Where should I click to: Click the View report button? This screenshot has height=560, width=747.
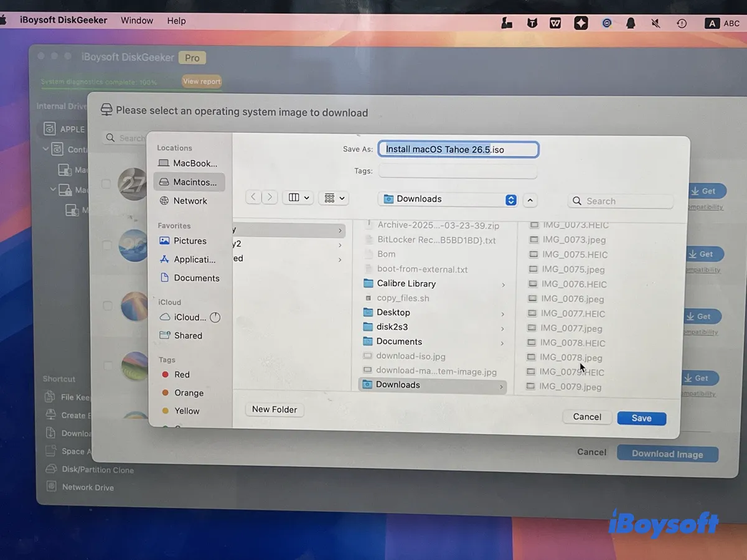tap(202, 82)
